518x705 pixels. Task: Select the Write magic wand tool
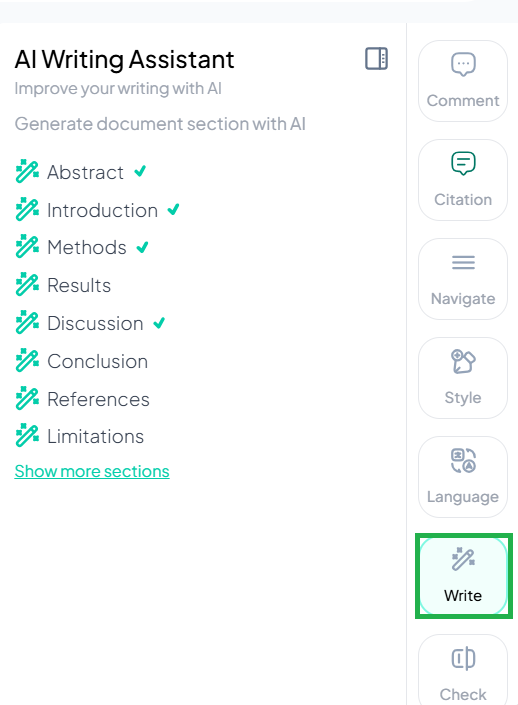point(463,576)
